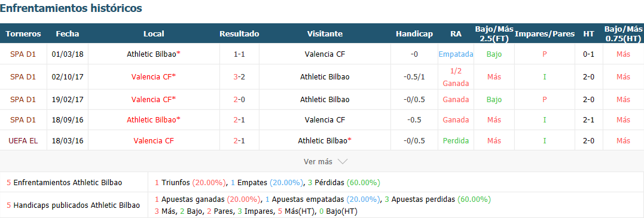
Task: Click the 1-1 result on 01/03/18
Action: pos(239,54)
